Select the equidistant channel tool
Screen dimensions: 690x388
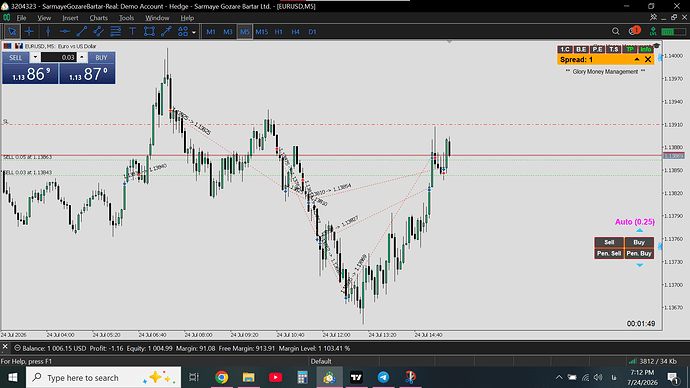click(x=99, y=32)
